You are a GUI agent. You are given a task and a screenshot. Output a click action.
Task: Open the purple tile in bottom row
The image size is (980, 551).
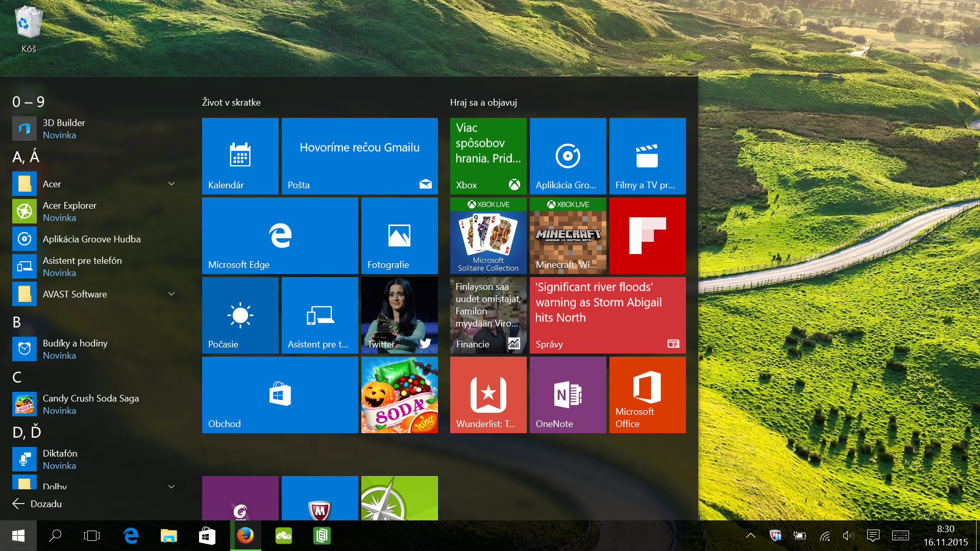(240, 498)
